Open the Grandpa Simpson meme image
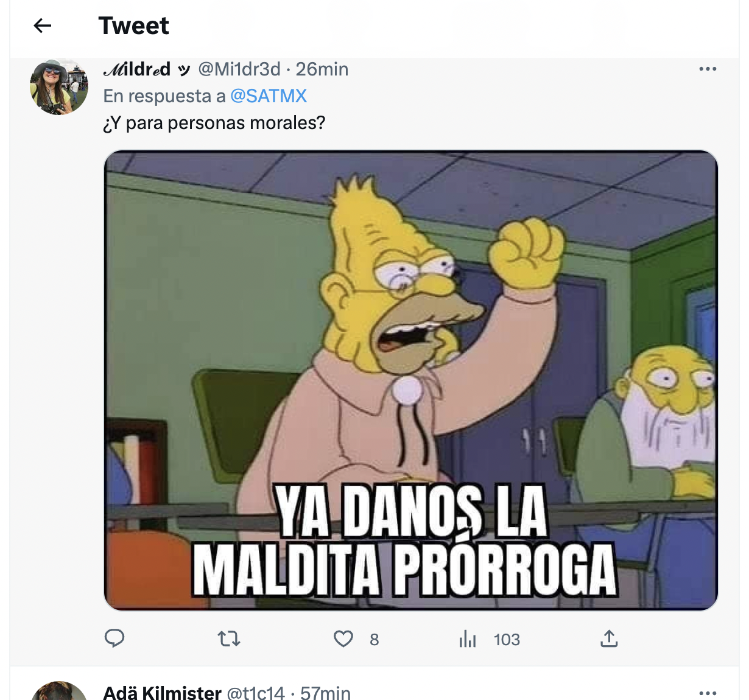This screenshot has width=749, height=700. (411, 380)
